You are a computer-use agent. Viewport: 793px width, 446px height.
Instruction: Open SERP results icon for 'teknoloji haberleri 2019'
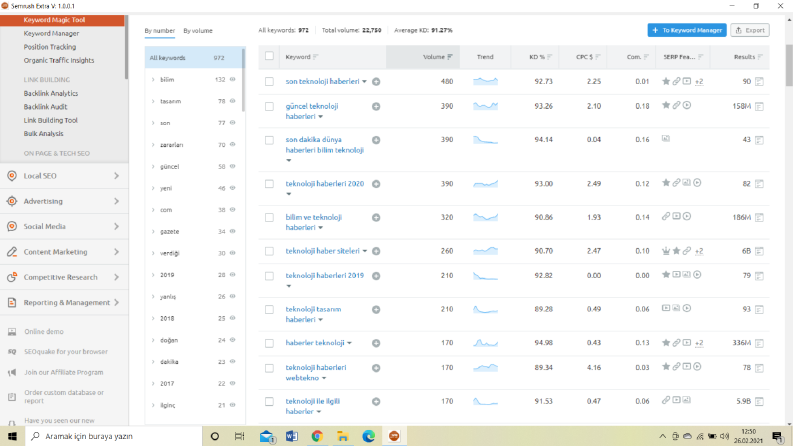[x=759, y=276]
